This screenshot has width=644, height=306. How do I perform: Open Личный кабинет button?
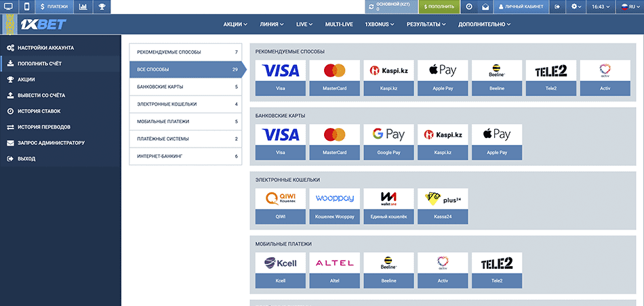click(521, 7)
